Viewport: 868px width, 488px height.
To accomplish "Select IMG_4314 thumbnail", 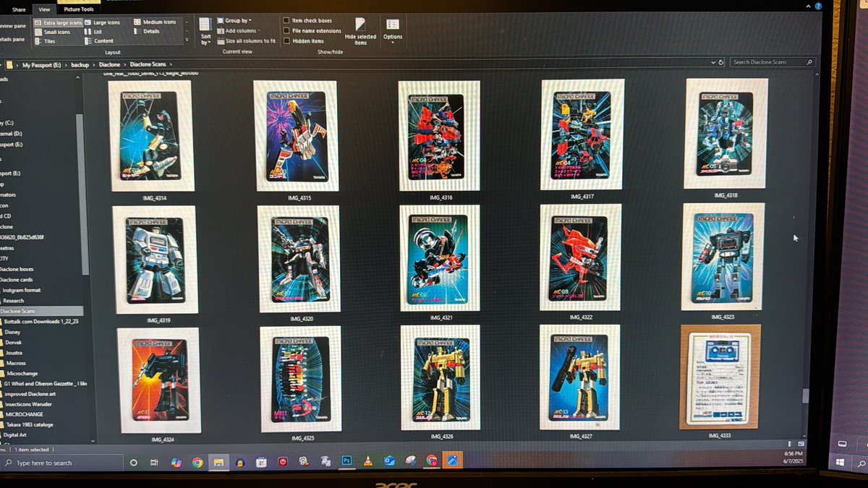I will pyautogui.click(x=152, y=136).
